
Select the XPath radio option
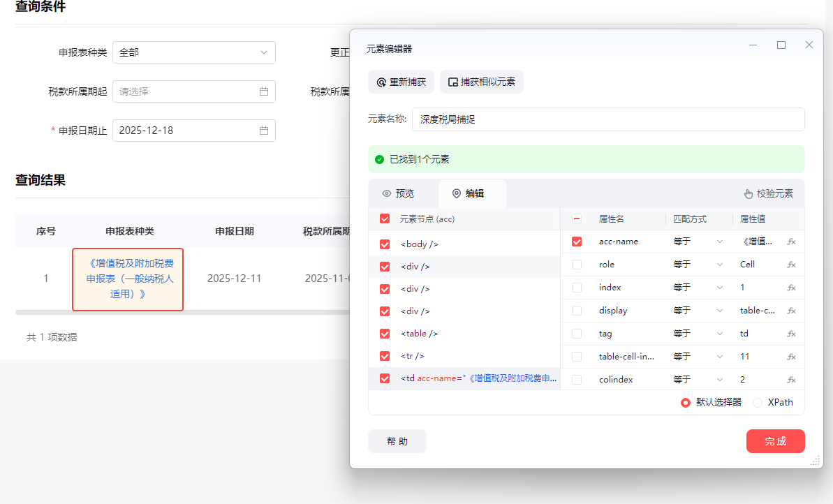click(758, 403)
